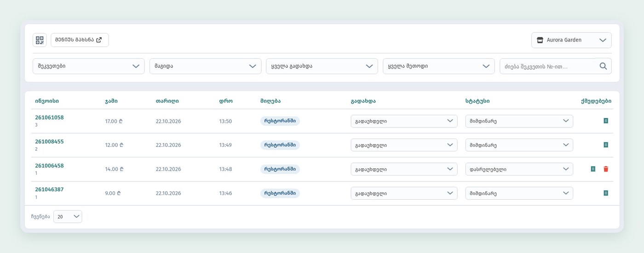Image resolution: width=644 pixels, height=253 pixels.
Task: Open the QR code icon button
Action: 40,40
